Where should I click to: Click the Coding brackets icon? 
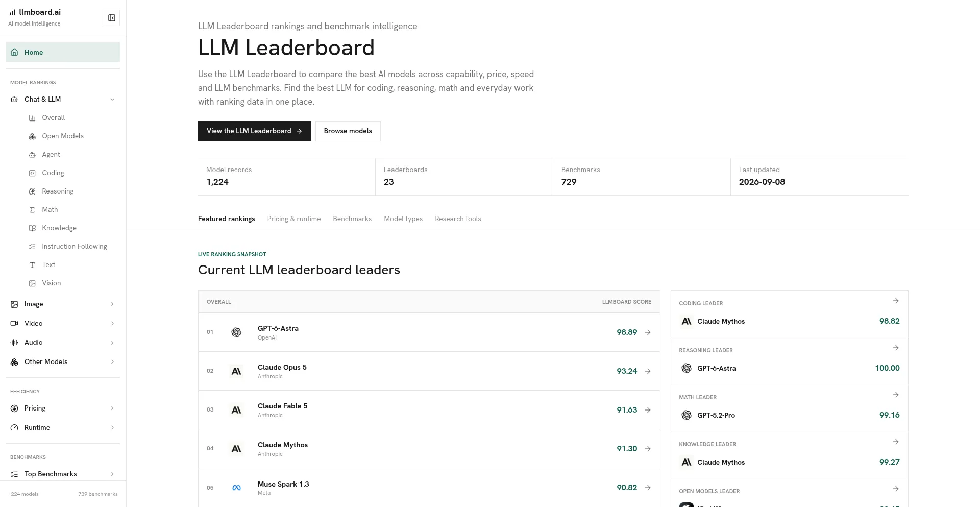pyautogui.click(x=32, y=173)
